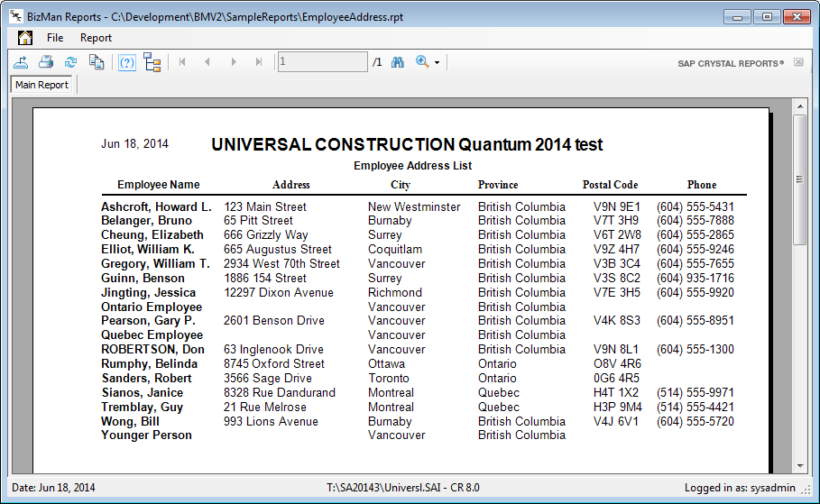Click employee name Sanders, Robert
The image size is (820, 504).
[x=147, y=378]
